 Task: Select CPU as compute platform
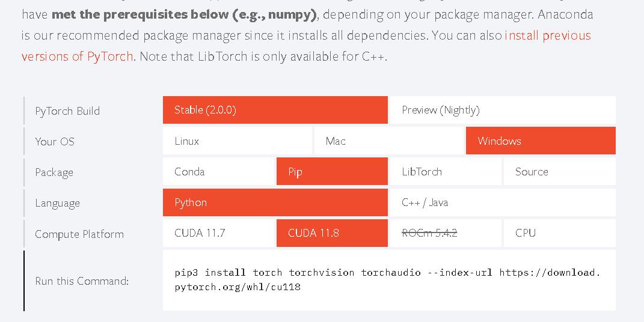pyautogui.click(x=559, y=233)
